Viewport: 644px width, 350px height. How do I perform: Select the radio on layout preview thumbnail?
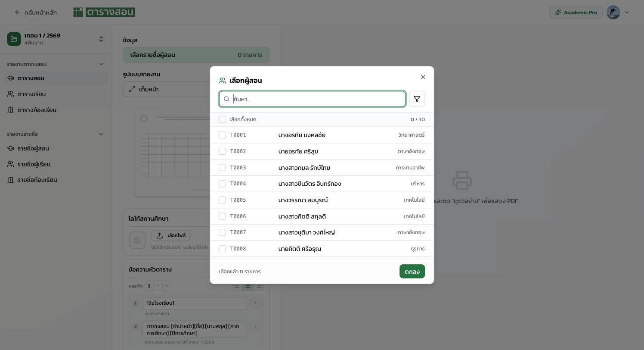pos(144,119)
